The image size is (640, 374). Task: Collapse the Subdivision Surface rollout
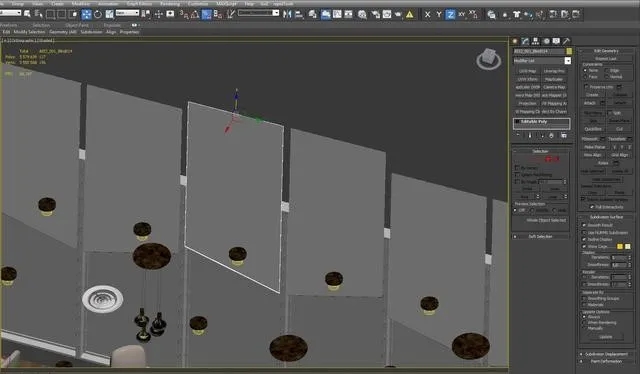pos(606,217)
